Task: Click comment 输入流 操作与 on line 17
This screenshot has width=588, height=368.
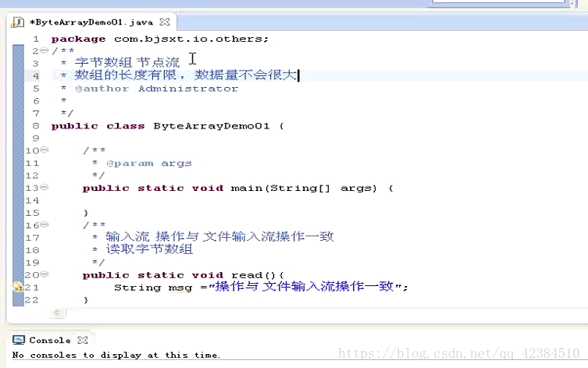Action: point(152,237)
